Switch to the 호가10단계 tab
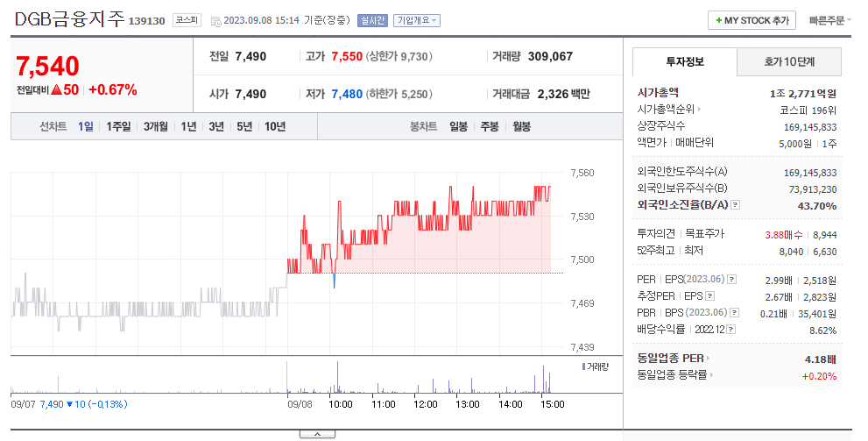The image size is (868, 441). tap(789, 61)
